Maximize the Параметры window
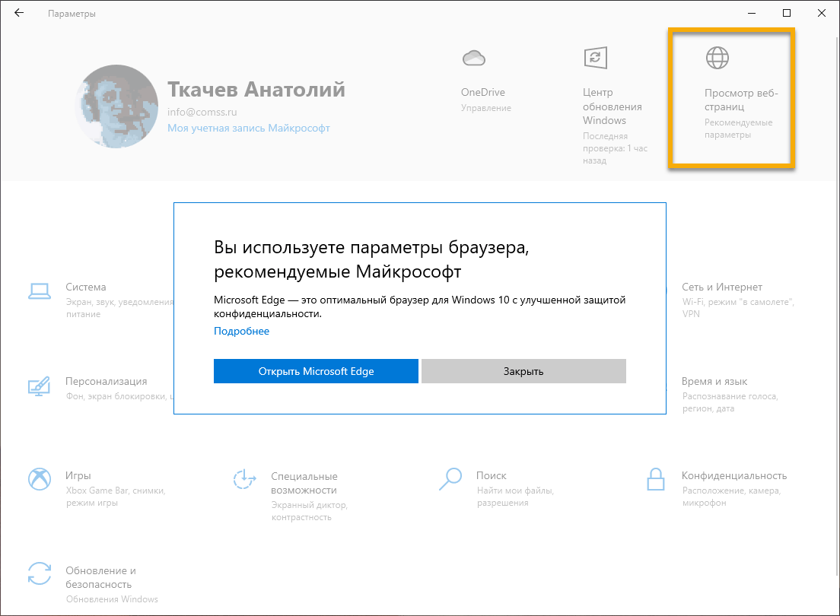The image size is (840, 616). pos(787,13)
